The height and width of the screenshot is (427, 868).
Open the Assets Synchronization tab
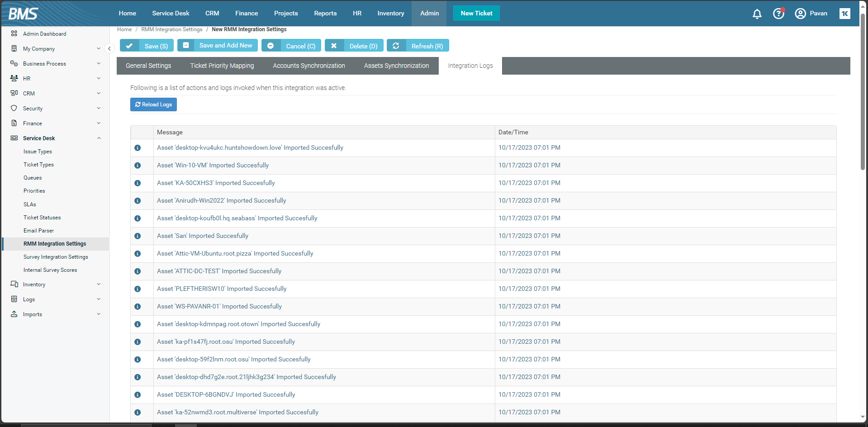click(396, 66)
